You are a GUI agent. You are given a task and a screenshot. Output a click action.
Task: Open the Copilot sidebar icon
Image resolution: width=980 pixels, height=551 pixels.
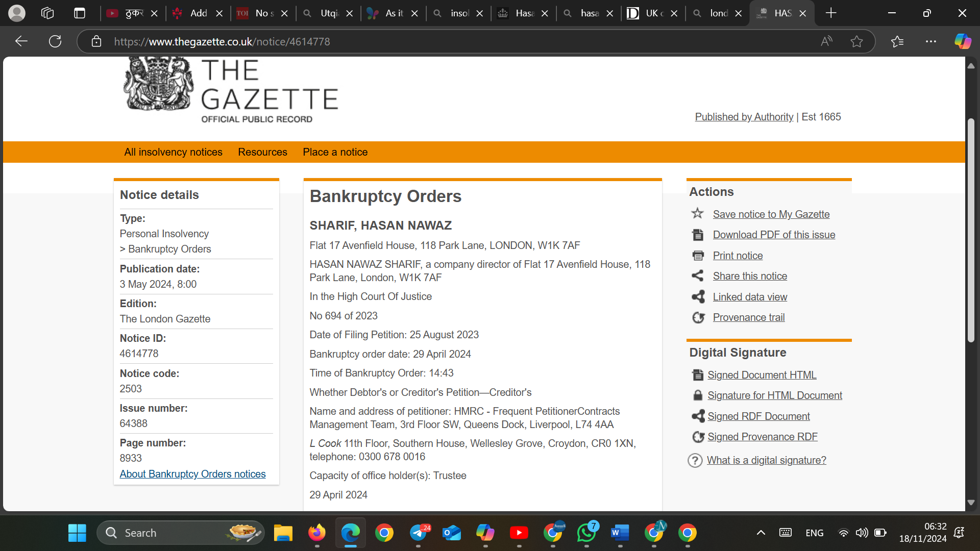pos(963,41)
